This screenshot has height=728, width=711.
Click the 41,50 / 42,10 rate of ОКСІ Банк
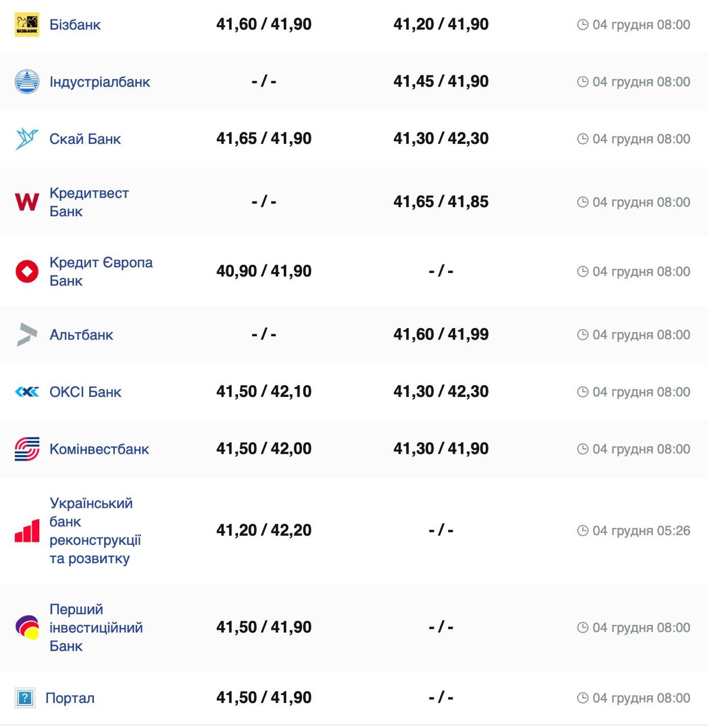click(263, 391)
